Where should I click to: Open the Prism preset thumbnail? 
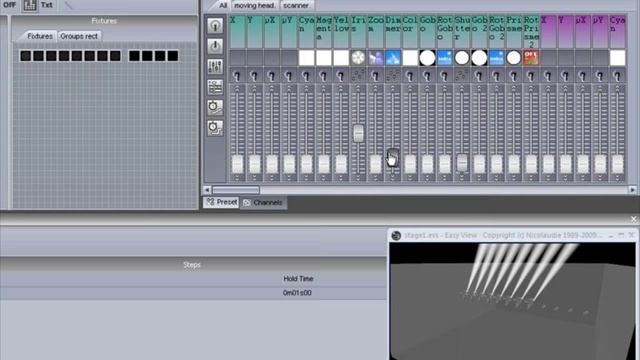point(513,58)
